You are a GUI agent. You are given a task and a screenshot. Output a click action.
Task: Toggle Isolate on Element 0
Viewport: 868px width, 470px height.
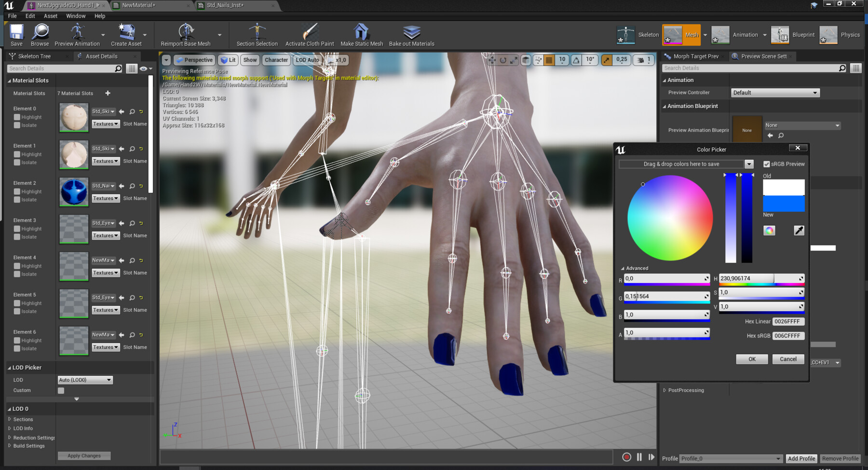18,125
